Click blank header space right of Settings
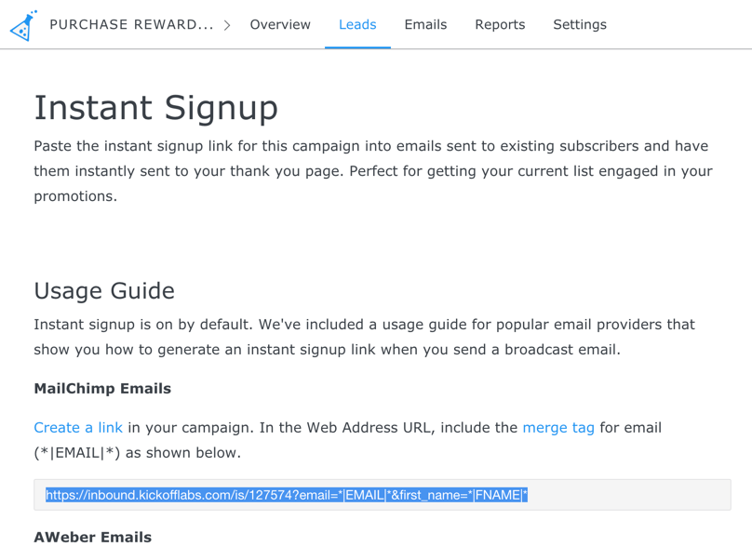 pyautogui.click(x=679, y=25)
